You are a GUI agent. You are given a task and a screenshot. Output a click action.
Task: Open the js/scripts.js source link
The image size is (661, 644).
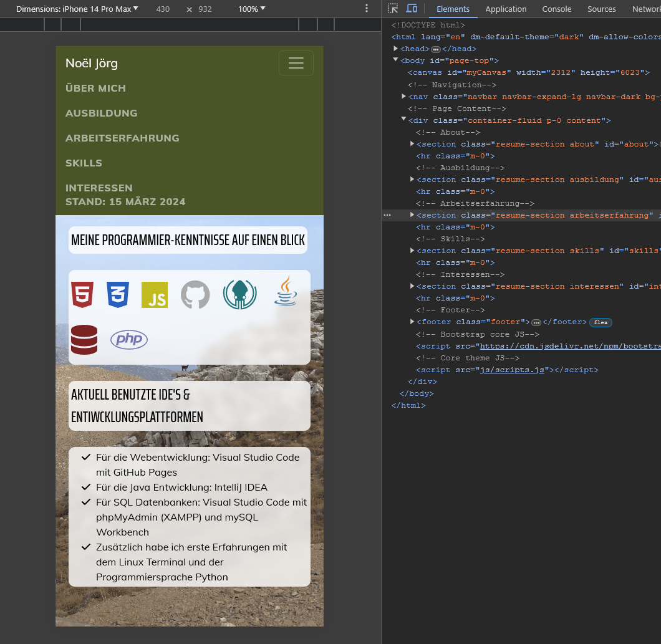click(512, 370)
